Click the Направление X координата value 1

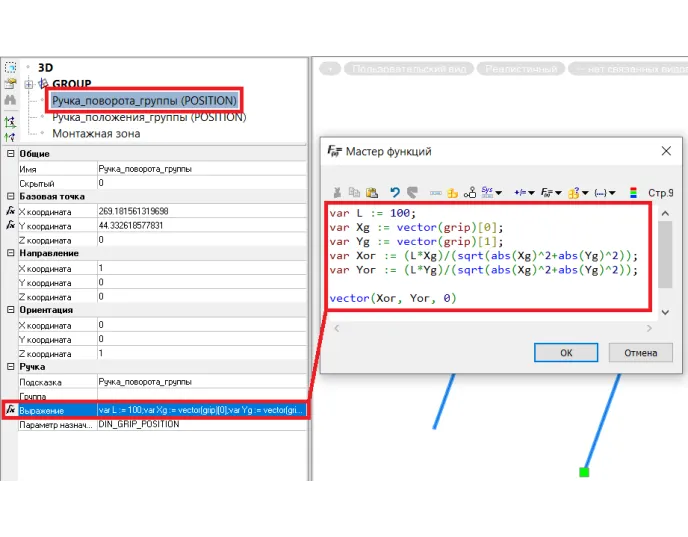click(201, 268)
